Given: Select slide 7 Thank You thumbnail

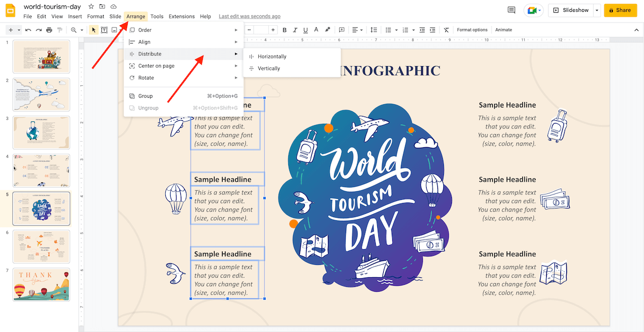Looking at the screenshot, I should pos(41,285).
